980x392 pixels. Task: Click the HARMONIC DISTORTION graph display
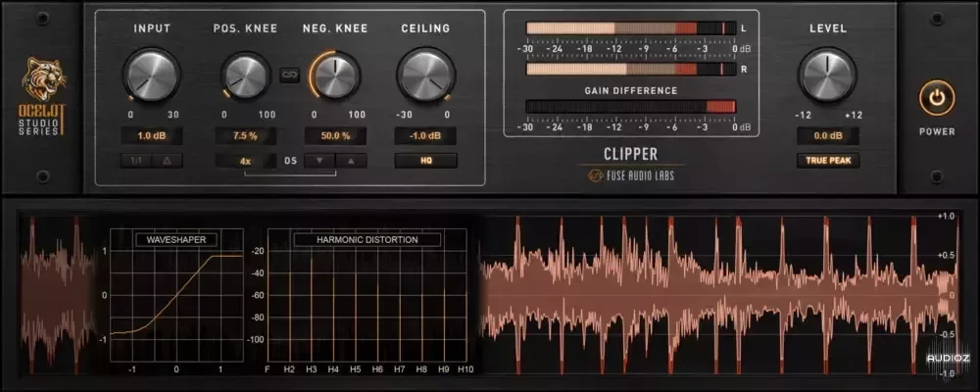pyautogui.click(x=367, y=295)
